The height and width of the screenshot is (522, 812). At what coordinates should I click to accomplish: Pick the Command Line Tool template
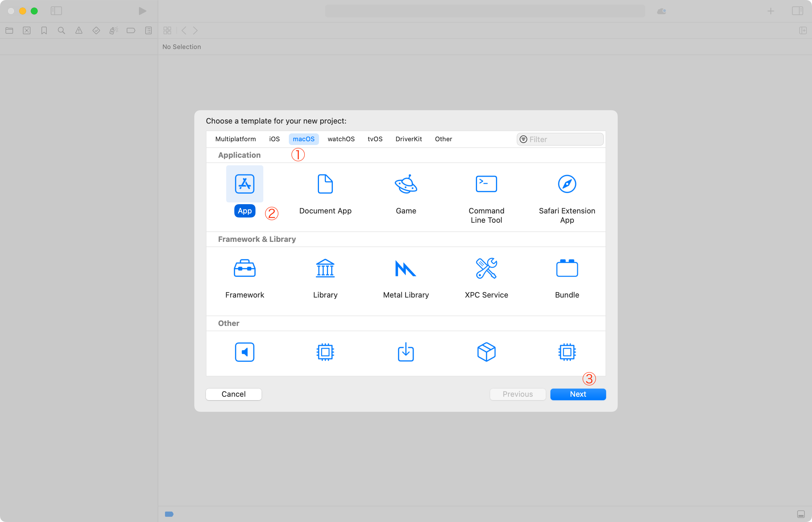coord(486,184)
